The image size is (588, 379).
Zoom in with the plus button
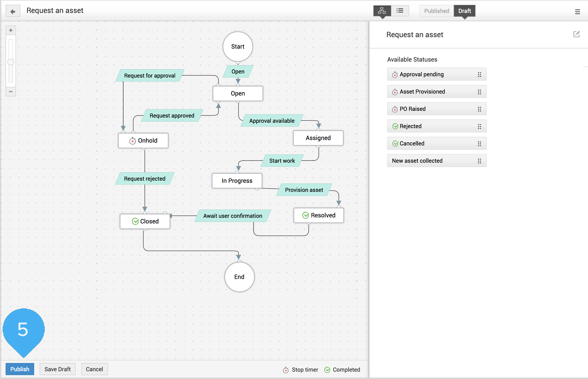click(11, 30)
